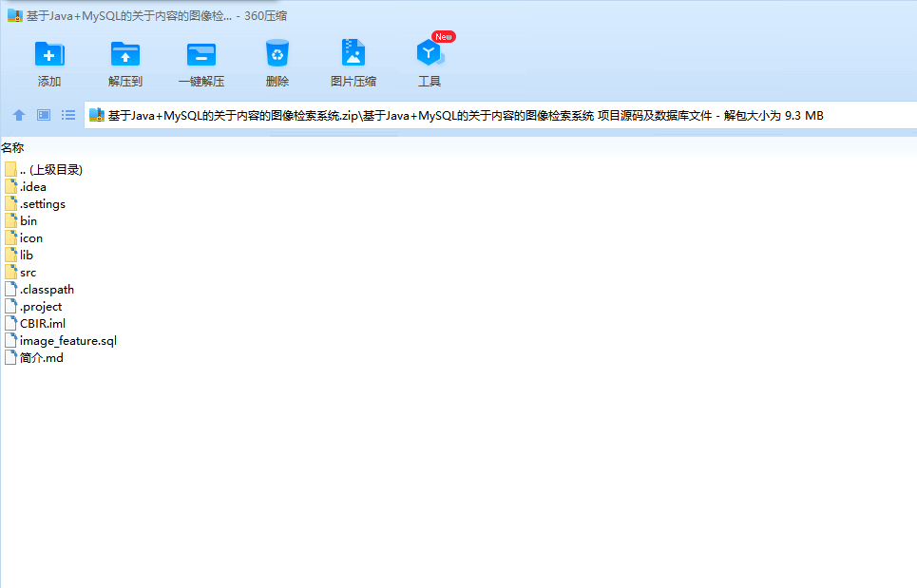Select the .. (上级目录) parent folder row

coord(44,169)
